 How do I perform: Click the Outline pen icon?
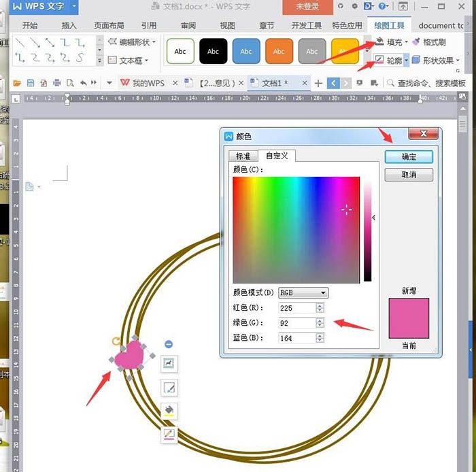click(379, 60)
